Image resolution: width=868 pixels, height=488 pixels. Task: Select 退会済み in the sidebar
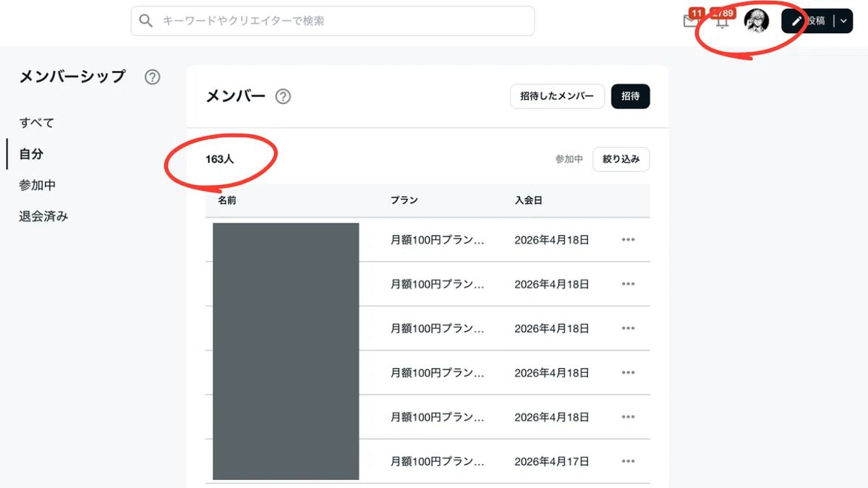43,216
